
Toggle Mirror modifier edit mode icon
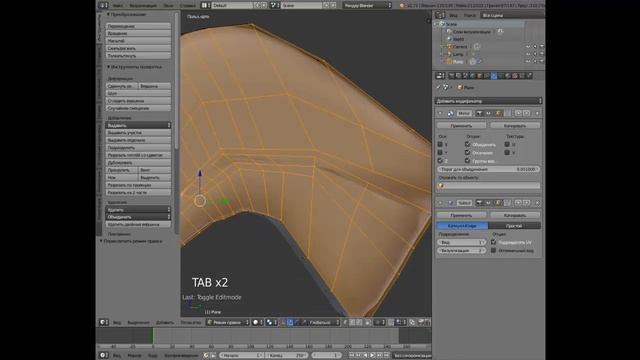click(498, 113)
